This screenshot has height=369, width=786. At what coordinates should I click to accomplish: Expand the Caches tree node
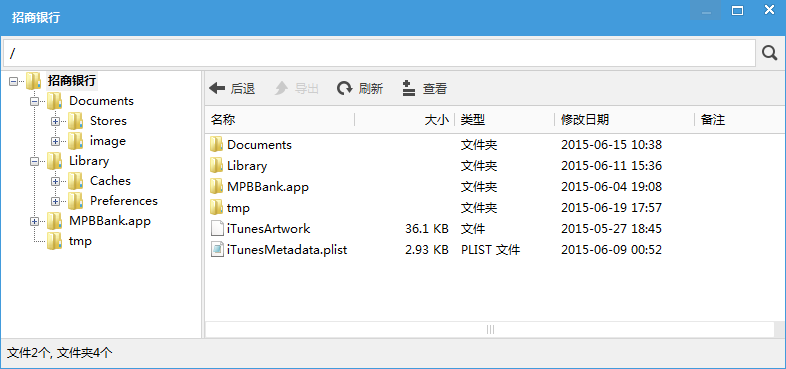(x=55, y=181)
